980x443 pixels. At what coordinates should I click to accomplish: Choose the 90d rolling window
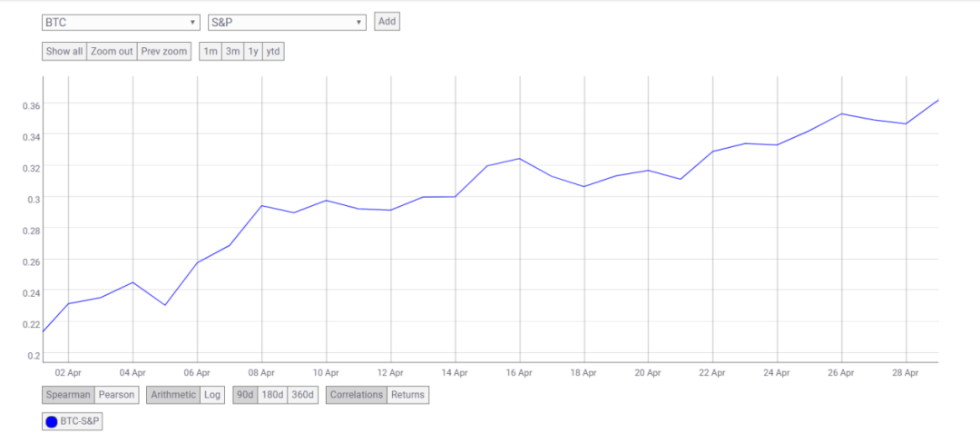point(245,395)
